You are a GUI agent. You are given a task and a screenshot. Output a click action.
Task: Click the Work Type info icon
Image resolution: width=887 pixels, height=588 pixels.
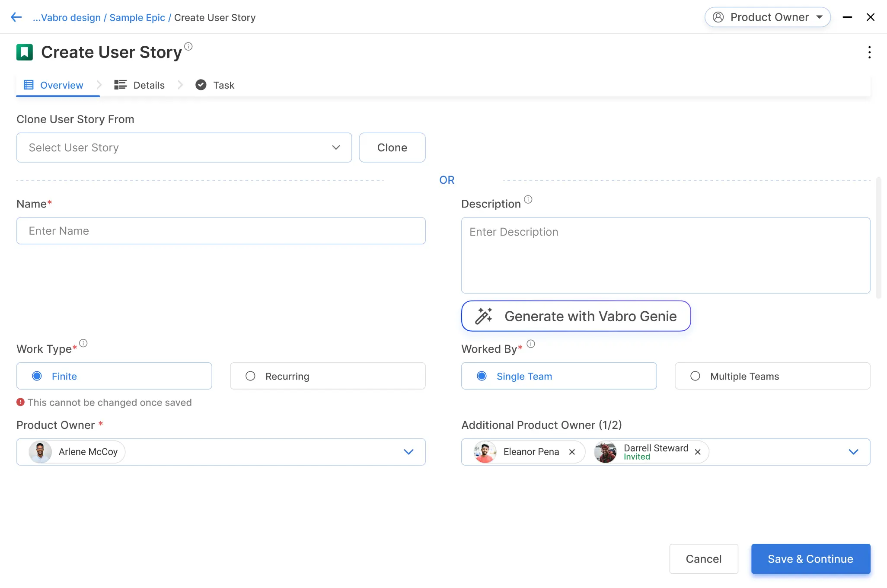click(x=83, y=343)
